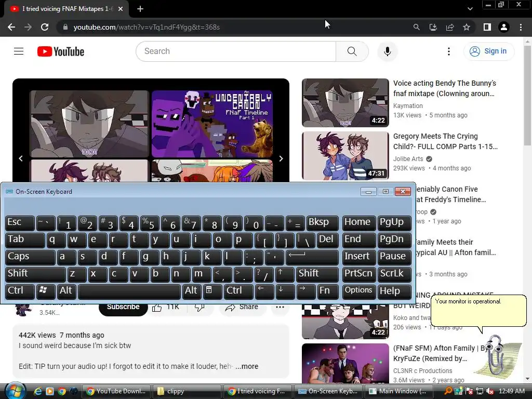Open Chrome's three-dot menu
The image size is (532, 399).
coord(521,27)
